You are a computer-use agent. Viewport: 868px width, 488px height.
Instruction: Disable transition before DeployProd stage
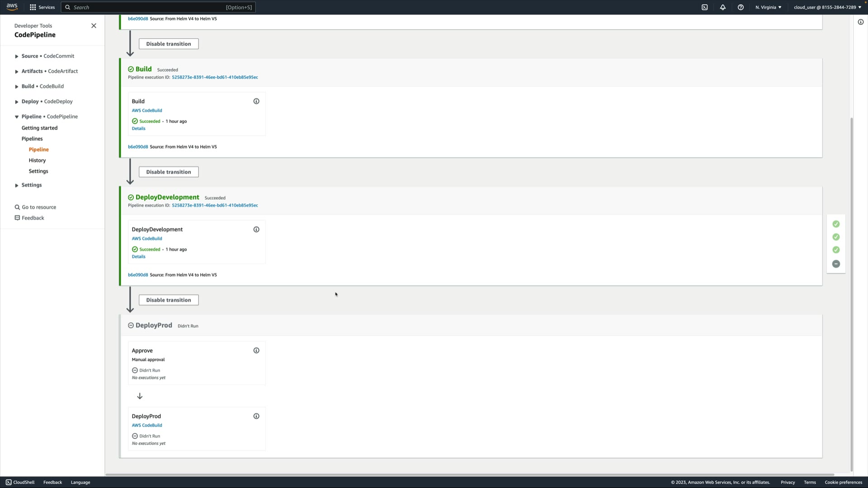(169, 300)
